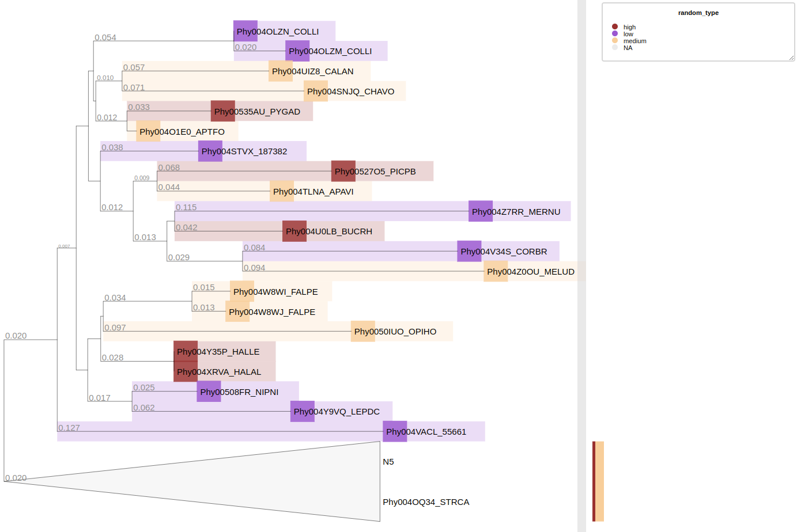
Task: Click the Phy004Z0OU_MELUD leaf label
Action: click(530, 272)
